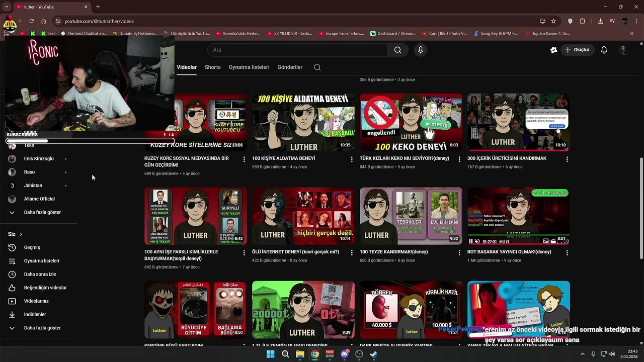Open the Jujutsu Kaisen 1. Se... bookmark
This screenshot has width=644, height=362.
(x=547, y=34)
